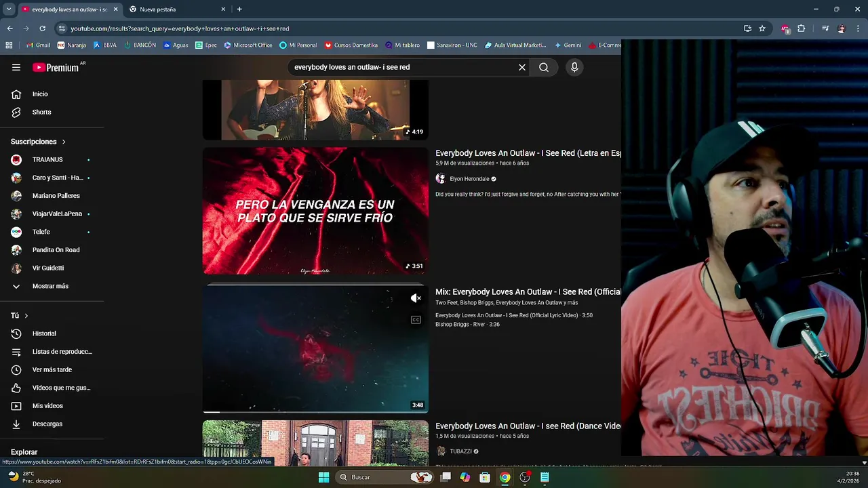Open the YouTube guide hamburger menu
The image size is (868, 488).
tap(16, 67)
